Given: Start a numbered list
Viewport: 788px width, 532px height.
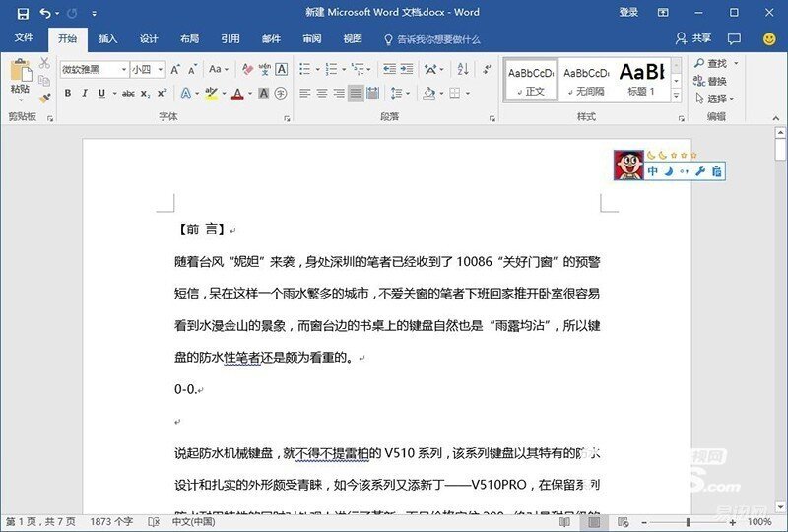Looking at the screenshot, I should coord(331,69).
